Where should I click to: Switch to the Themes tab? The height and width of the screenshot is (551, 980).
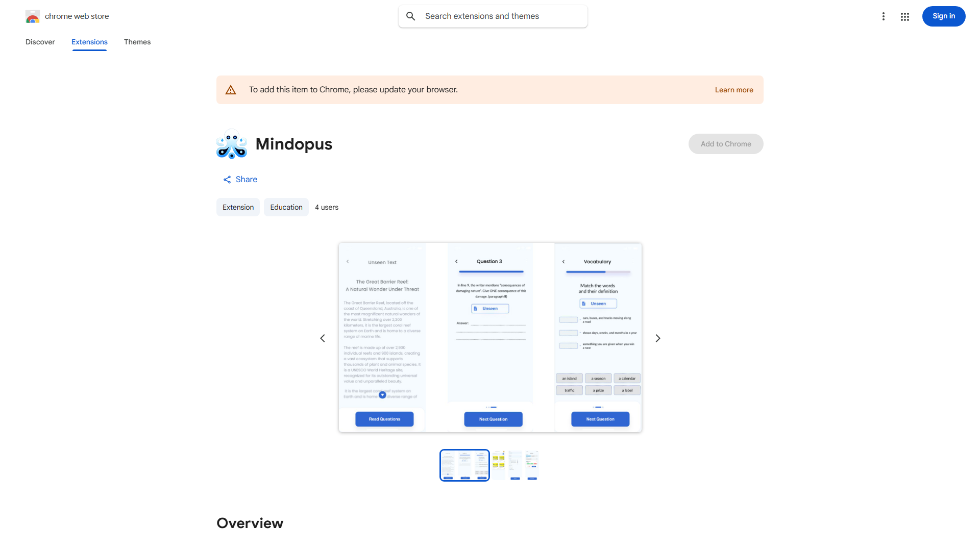click(x=137, y=42)
